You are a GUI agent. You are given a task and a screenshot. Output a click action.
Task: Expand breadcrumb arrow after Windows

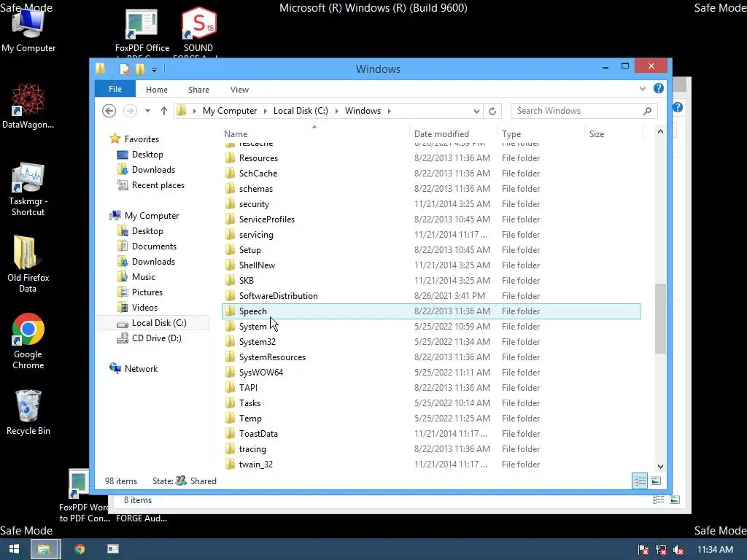coord(390,111)
